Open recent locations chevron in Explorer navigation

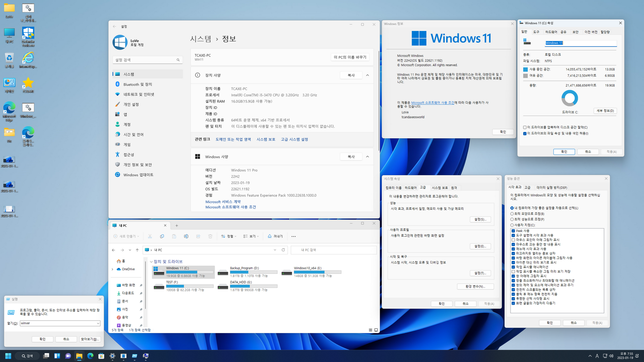point(130,250)
